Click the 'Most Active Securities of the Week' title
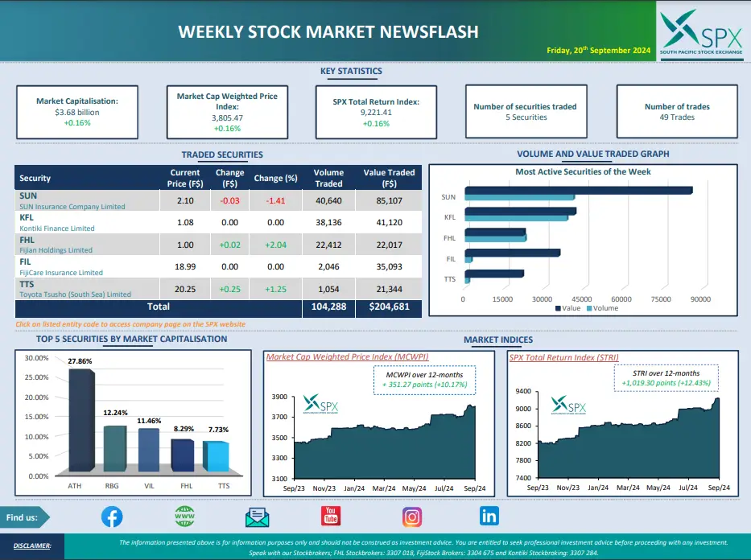The width and height of the screenshot is (751, 560). point(583,171)
